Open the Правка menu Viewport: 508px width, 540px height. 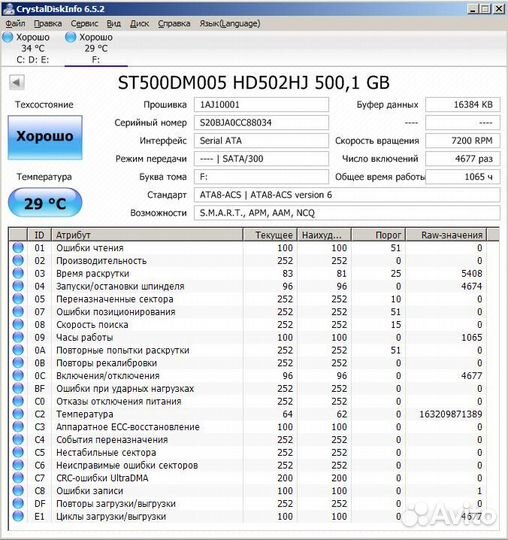(x=48, y=24)
